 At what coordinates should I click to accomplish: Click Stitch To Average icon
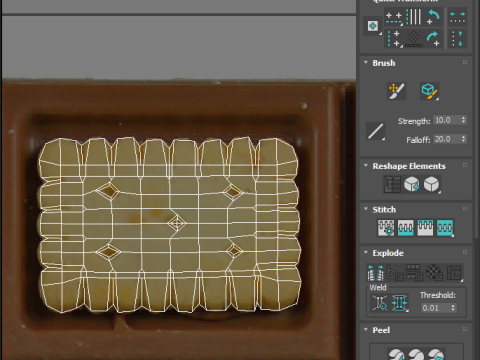click(405, 228)
